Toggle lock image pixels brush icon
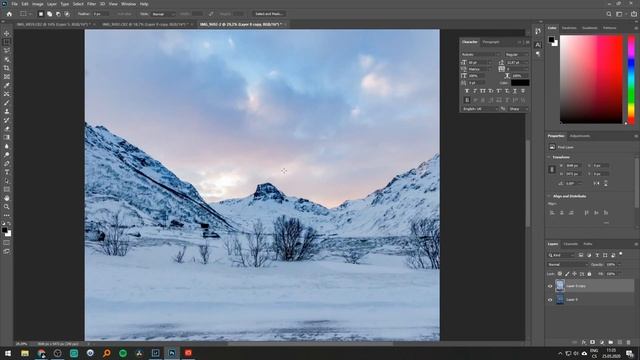Image resolution: width=640 pixels, height=360 pixels. coord(567,274)
